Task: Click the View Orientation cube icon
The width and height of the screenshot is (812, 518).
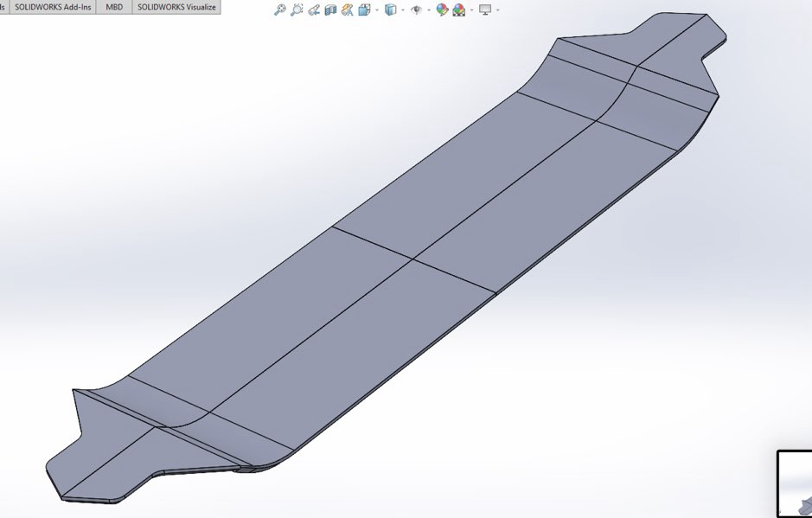Action: [364, 10]
